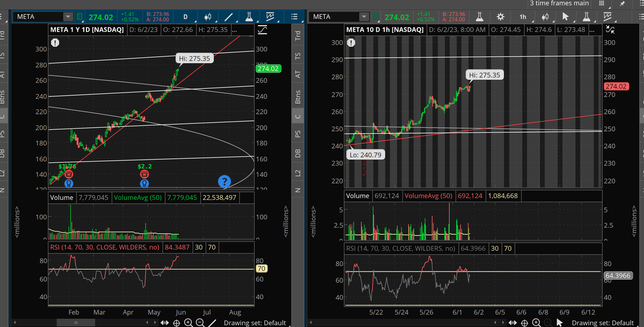Open Drawing set: Default menu under left chart

pyautogui.click(x=254, y=323)
